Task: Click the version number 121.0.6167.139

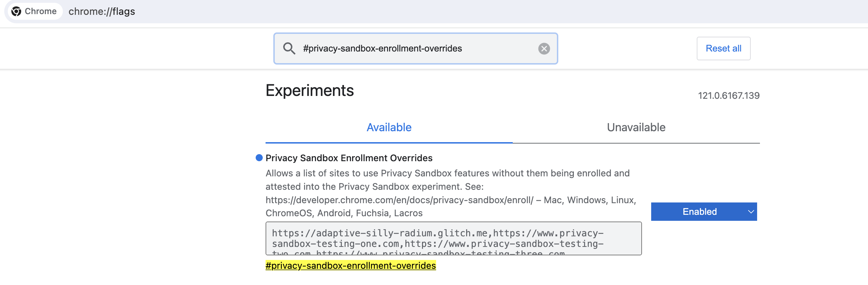Action: pyautogui.click(x=729, y=96)
